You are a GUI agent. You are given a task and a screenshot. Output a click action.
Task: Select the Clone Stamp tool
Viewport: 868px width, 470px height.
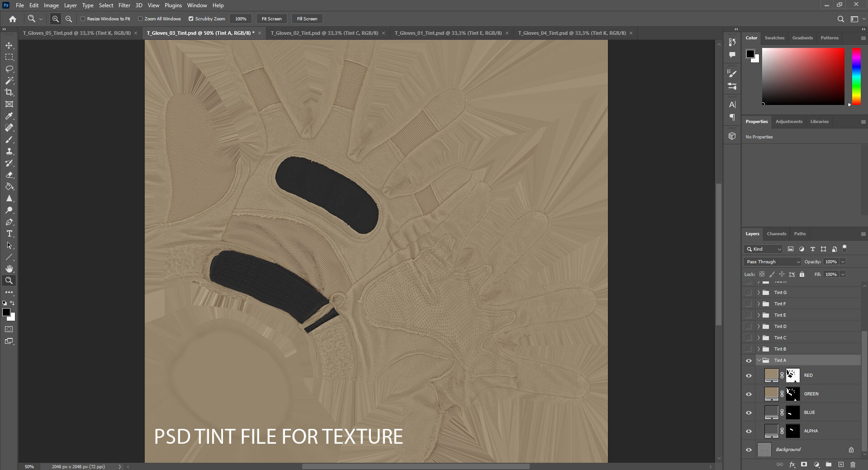[x=9, y=151]
